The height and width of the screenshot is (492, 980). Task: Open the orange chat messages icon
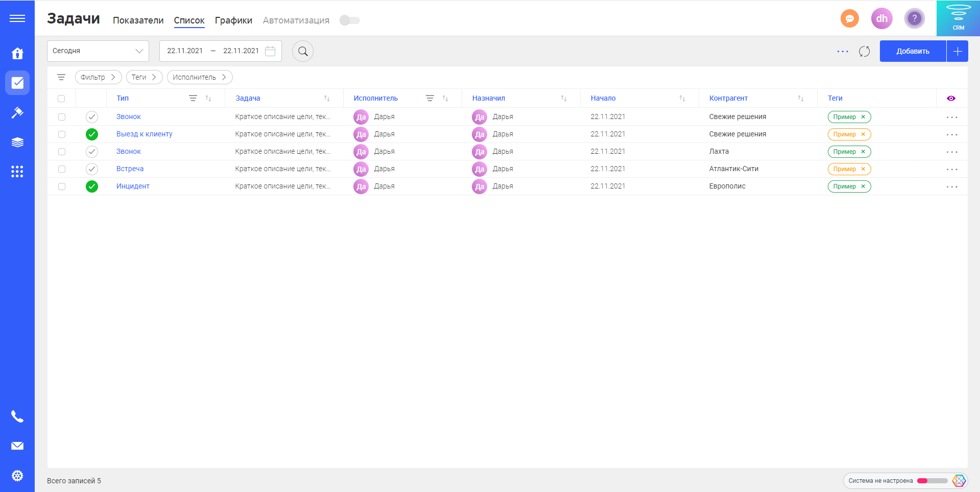click(850, 19)
